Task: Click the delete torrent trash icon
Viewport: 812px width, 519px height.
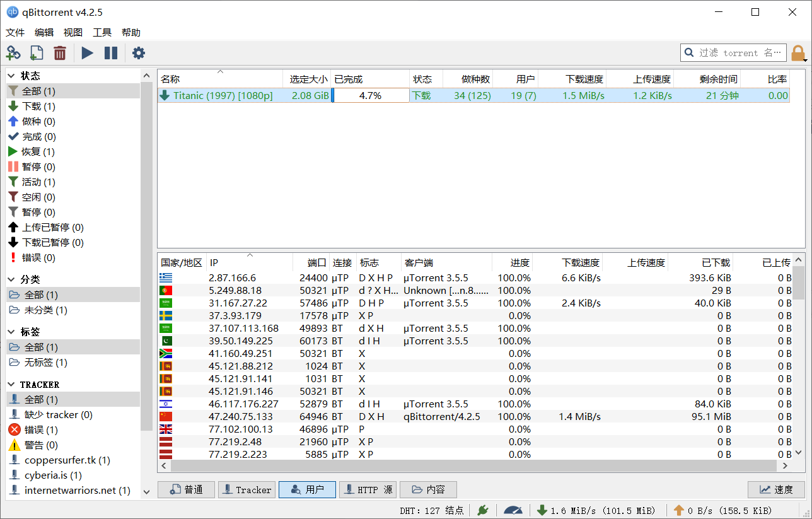Action: tap(60, 53)
